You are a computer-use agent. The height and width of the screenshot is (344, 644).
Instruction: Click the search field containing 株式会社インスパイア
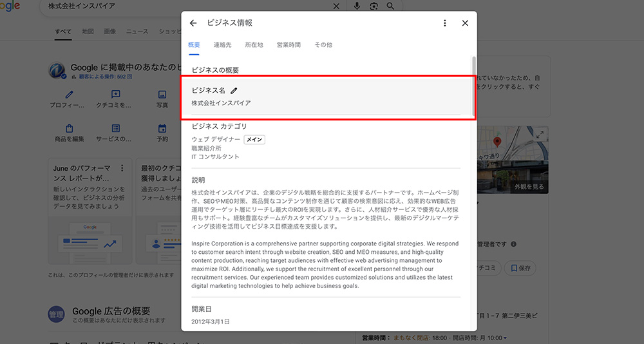(x=187, y=6)
